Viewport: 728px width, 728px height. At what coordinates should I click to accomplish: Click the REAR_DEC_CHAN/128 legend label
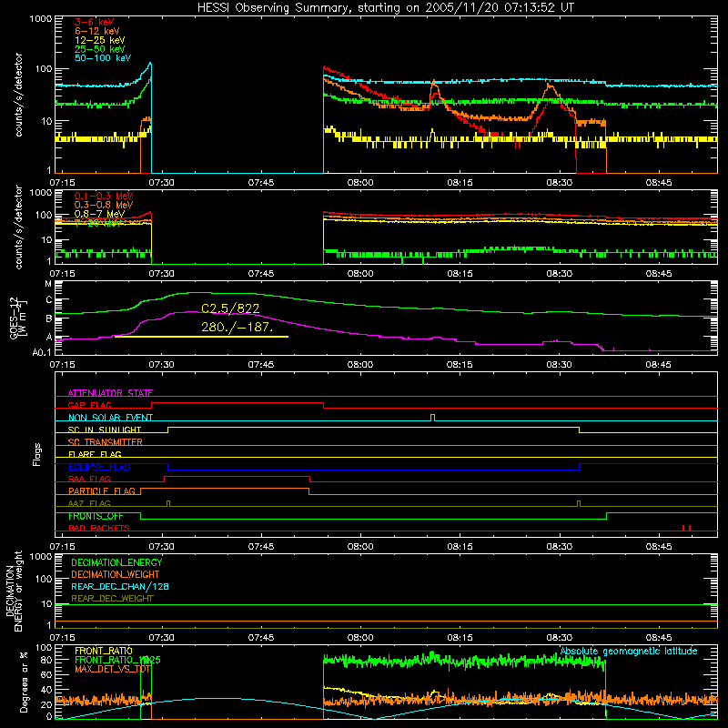(x=120, y=587)
